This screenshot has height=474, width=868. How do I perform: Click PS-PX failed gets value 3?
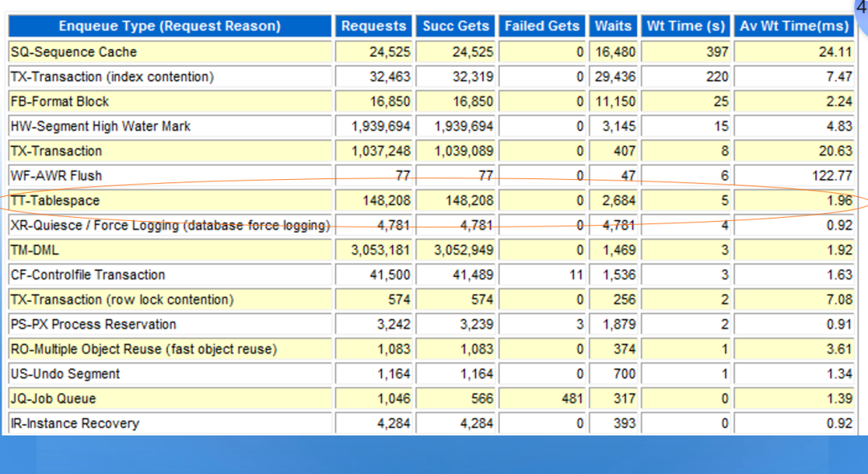[580, 324]
